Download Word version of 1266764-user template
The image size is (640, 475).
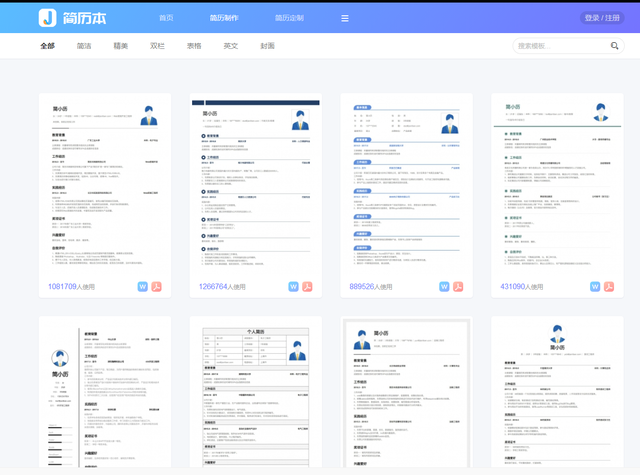pyautogui.click(x=293, y=286)
